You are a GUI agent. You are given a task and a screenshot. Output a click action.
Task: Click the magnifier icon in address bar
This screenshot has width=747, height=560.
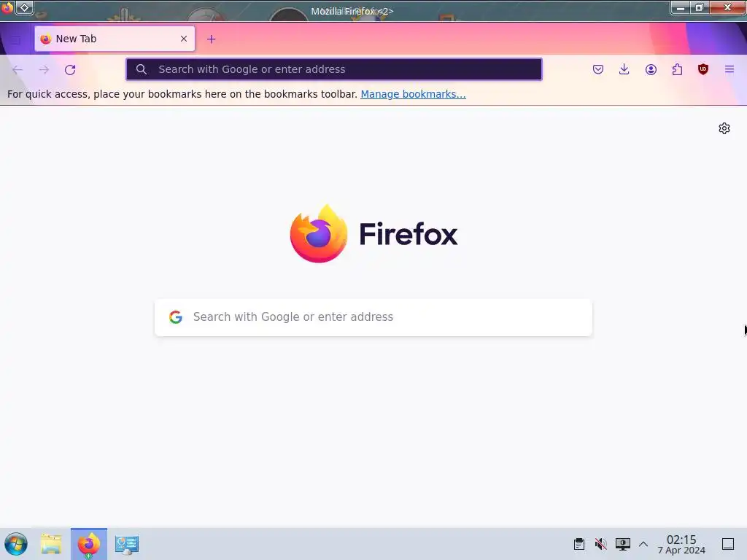pos(141,69)
